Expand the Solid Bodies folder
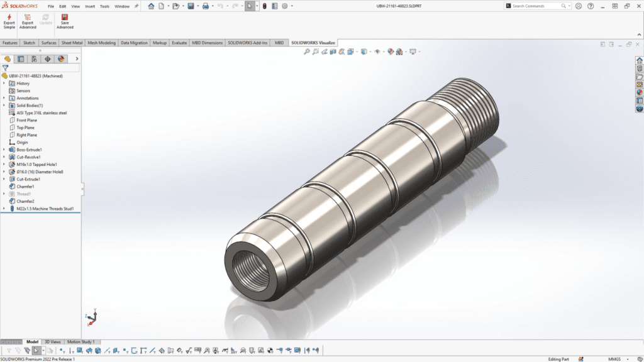Image resolution: width=644 pixels, height=362 pixels. [x=5, y=105]
